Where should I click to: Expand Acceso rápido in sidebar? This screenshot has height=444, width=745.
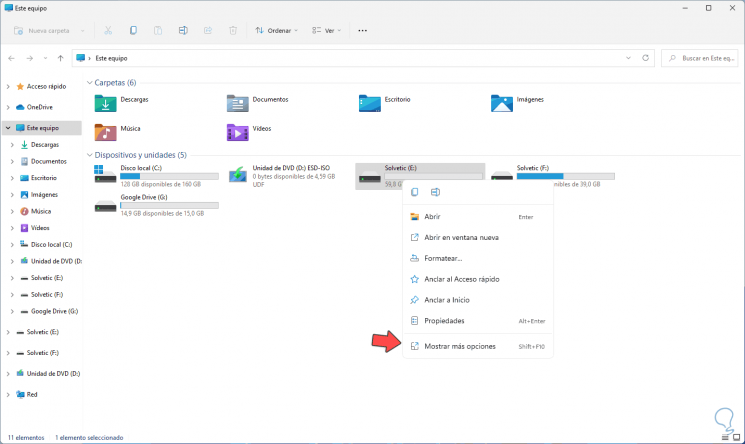coord(8,87)
